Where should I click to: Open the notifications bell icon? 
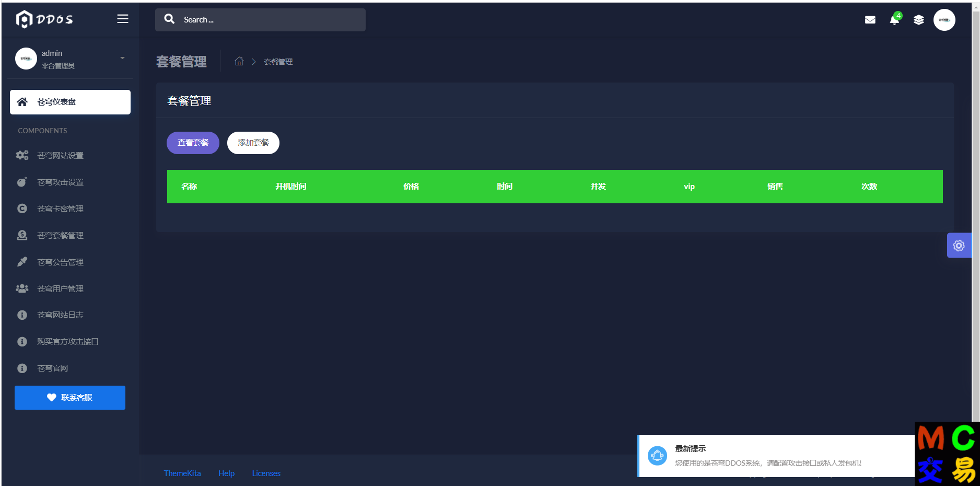coord(894,20)
